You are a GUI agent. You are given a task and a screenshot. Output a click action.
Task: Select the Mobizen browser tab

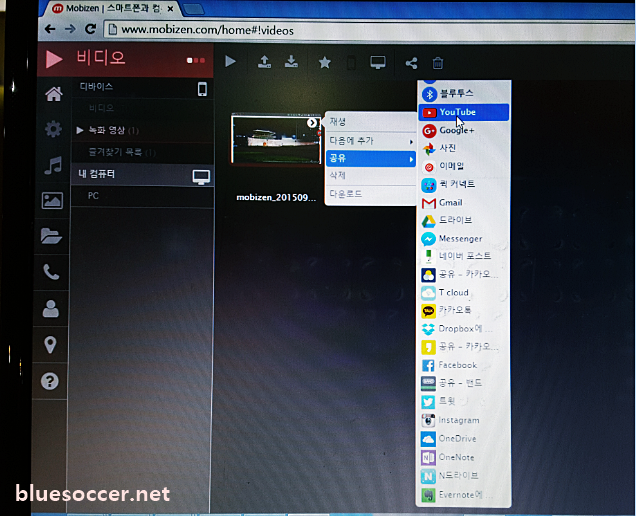pos(112,9)
